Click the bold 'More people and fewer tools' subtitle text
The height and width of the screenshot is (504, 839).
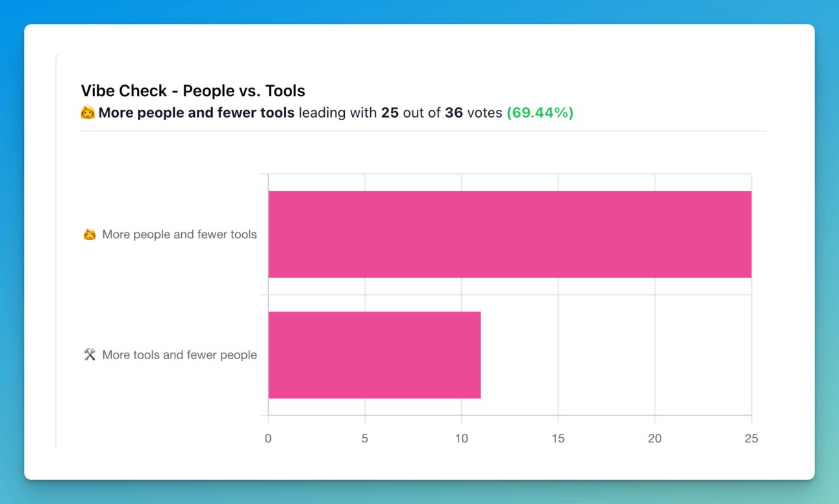coord(196,113)
